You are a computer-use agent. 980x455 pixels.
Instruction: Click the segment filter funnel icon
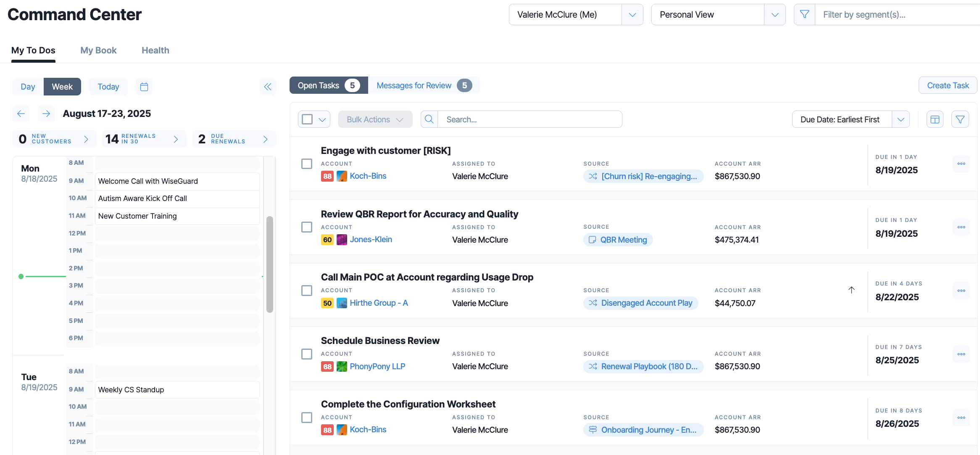coord(804,15)
